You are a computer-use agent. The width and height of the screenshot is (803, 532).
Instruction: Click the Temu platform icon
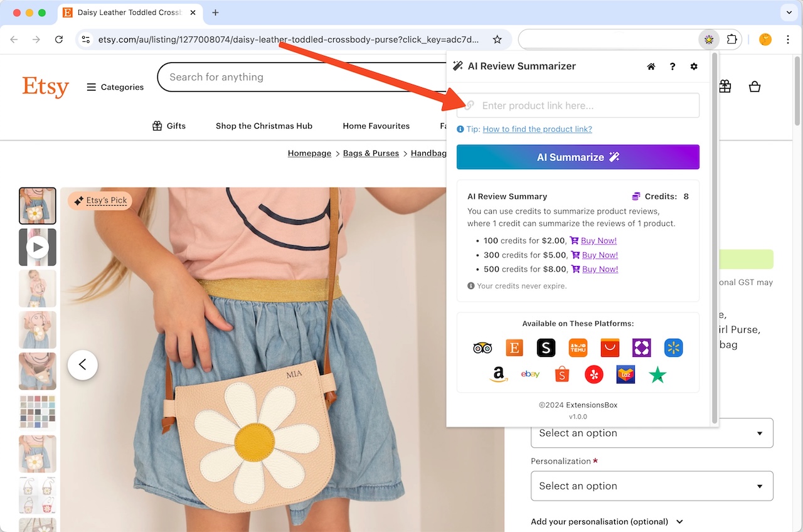(x=577, y=348)
